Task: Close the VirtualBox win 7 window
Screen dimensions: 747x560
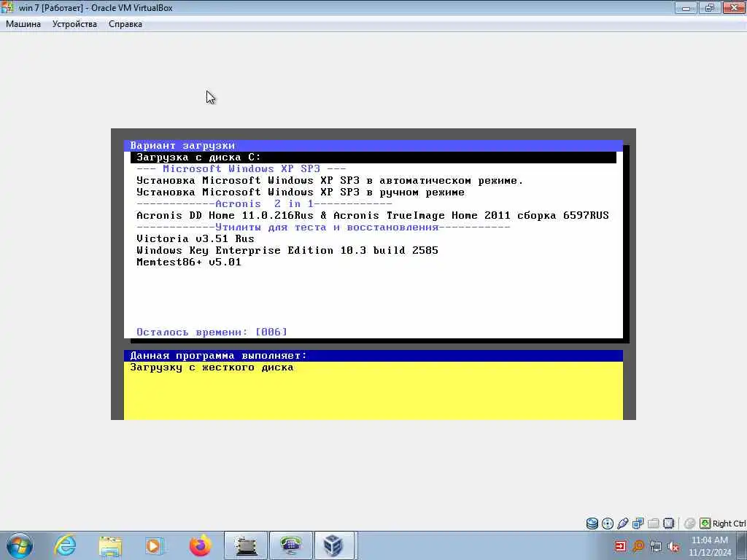Action: tap(734, 7)
